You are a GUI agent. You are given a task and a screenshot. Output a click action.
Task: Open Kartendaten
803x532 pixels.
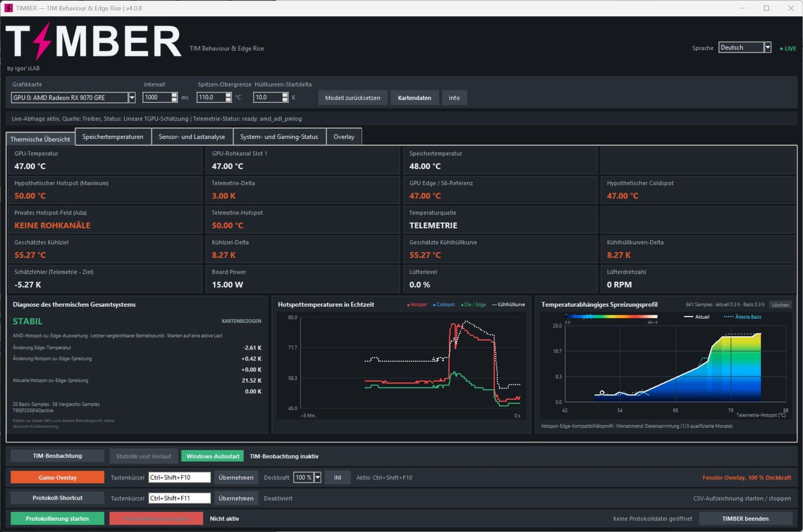(x=414, y=98)
